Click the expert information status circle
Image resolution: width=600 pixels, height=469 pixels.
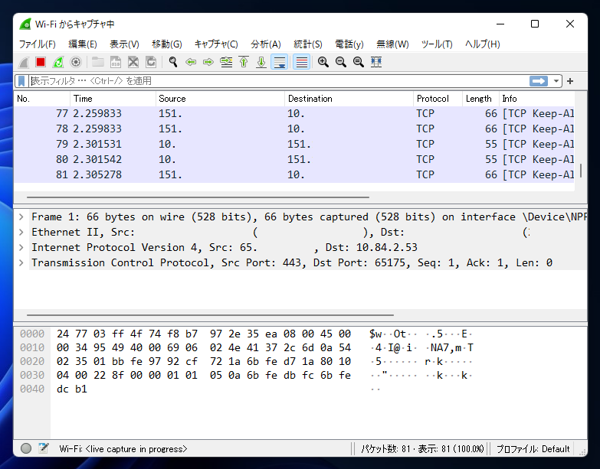click(26, 448)
